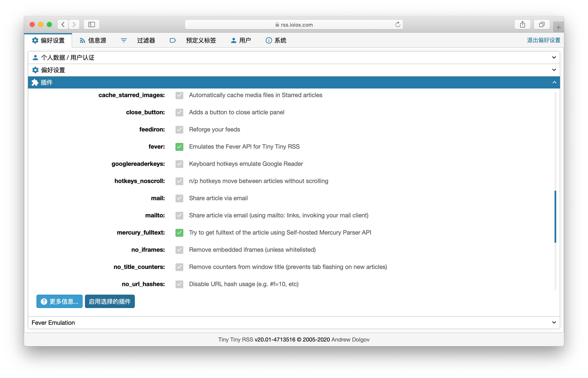
Task: Click the 退出偏好设置 link
Action: coord(543,40)
